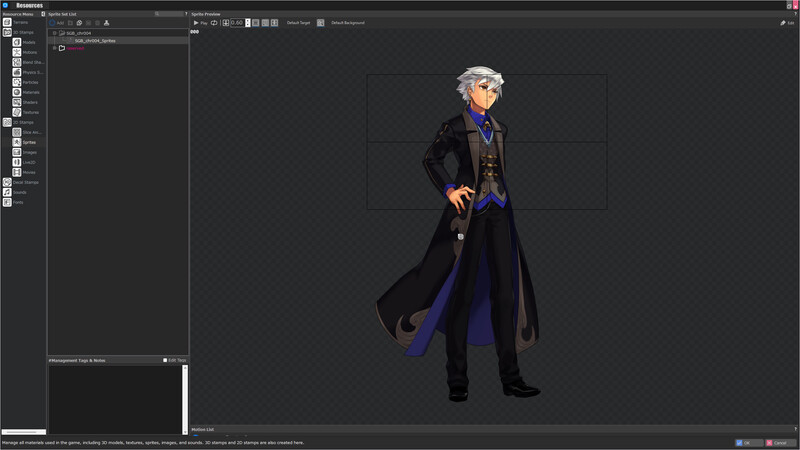The height and width of the screenshot is (450, 800).
Task: Open the Images resource icon
Action: tap(17, 152)
